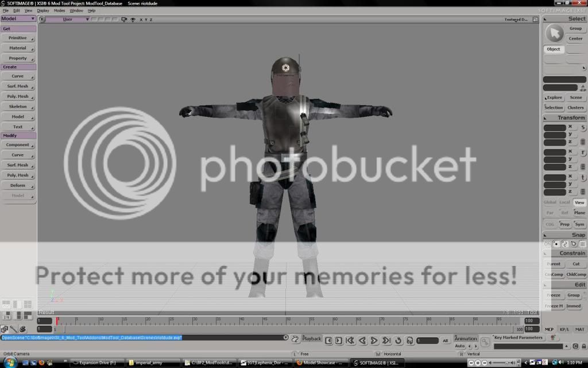Screen dimensions: 588x368
Task: Toggle loop playback icon
Action: (399, 340)
